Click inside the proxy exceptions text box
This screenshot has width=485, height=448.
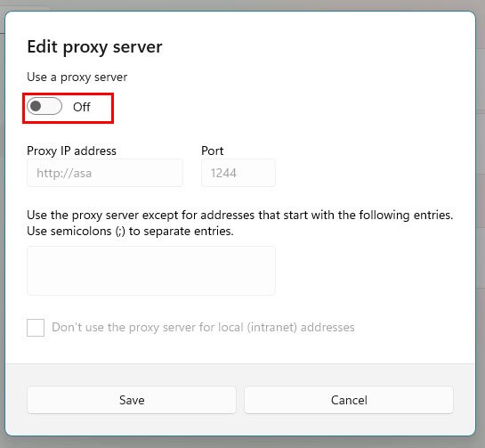pyautogui.click(x=151, y=271)
